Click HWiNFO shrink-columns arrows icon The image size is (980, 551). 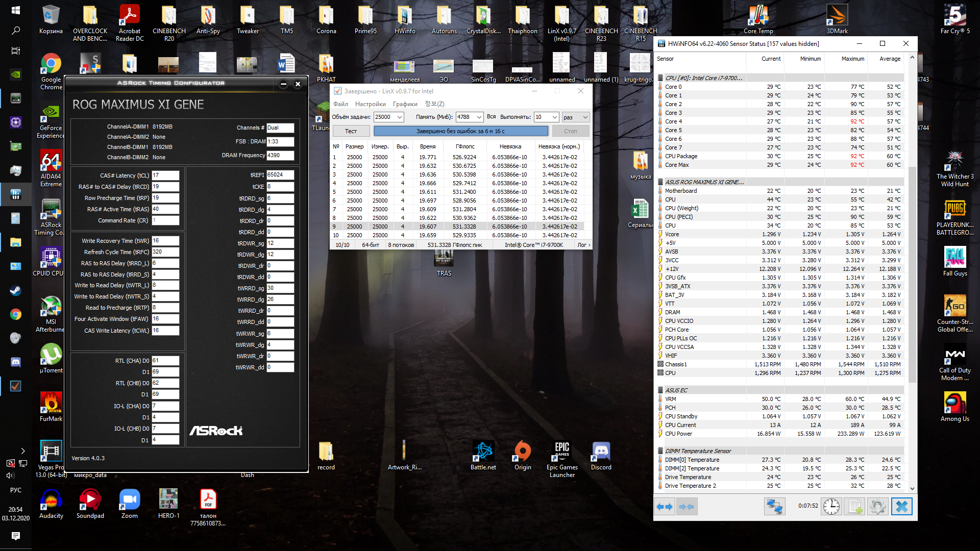[x=687, y=507]
